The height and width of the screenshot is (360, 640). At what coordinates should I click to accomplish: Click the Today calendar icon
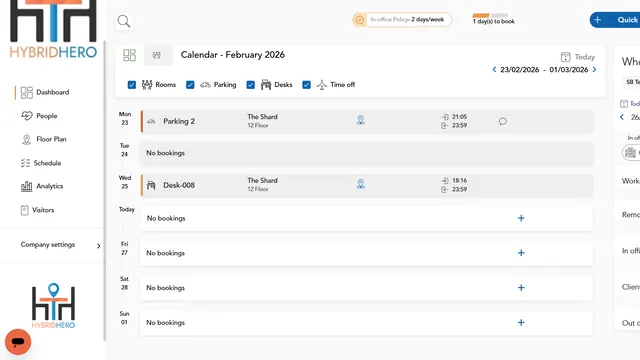(x=565, y=57)
